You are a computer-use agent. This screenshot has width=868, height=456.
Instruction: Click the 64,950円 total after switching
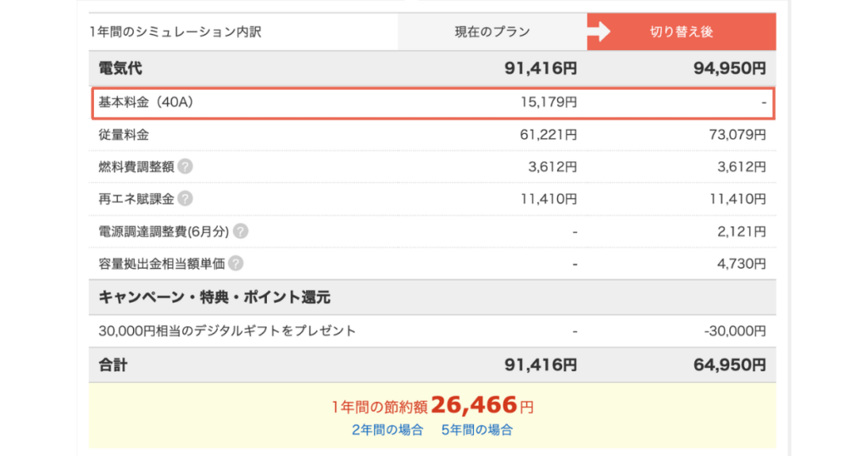(730, 365)
